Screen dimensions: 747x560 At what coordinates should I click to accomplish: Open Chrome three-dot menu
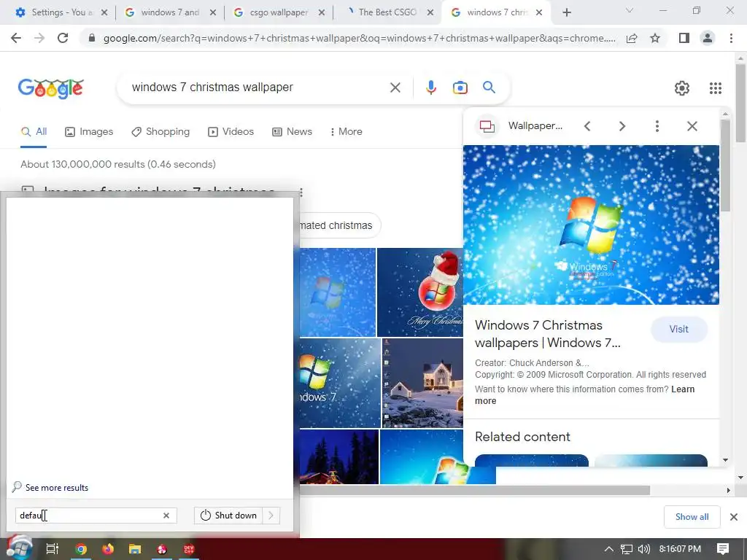(x=731, y=38)
